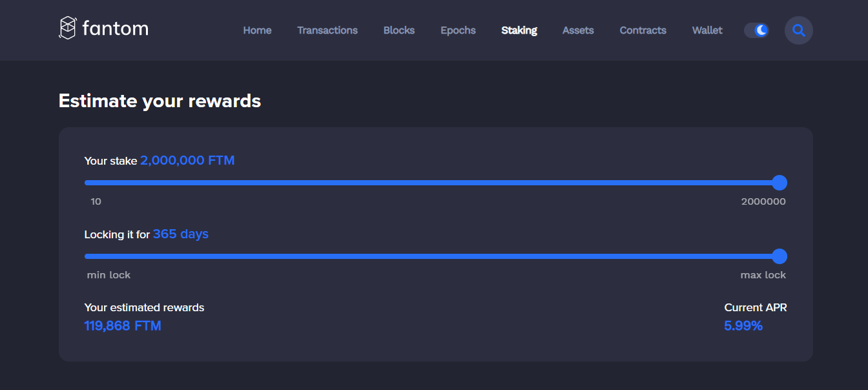Go to Home page
868x390 pixels.
click(257, 30)
